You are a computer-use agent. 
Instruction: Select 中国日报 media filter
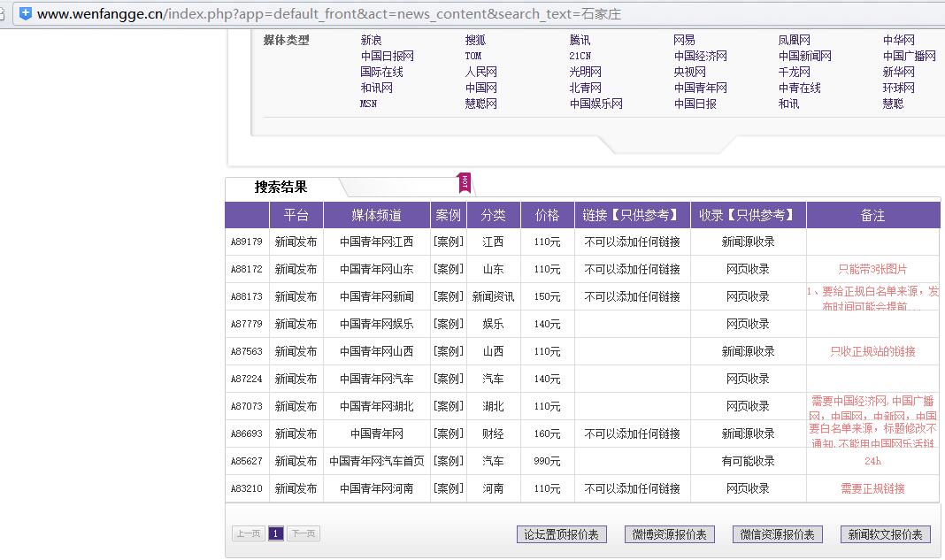(x=695, y=104)
